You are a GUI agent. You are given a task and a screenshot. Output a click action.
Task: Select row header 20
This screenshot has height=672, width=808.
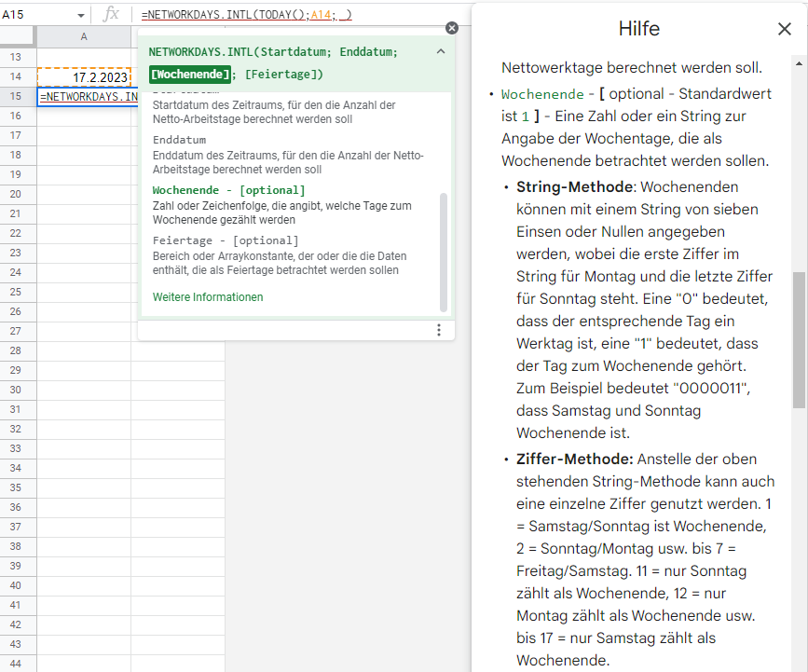point(16,194)
